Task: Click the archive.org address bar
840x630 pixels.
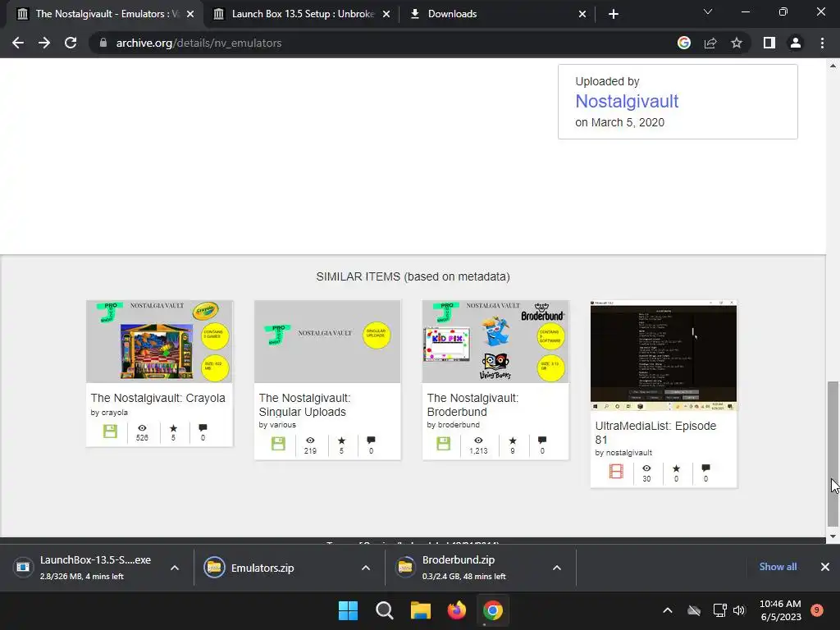Action: pyautogui.click(x=386, y=43)
